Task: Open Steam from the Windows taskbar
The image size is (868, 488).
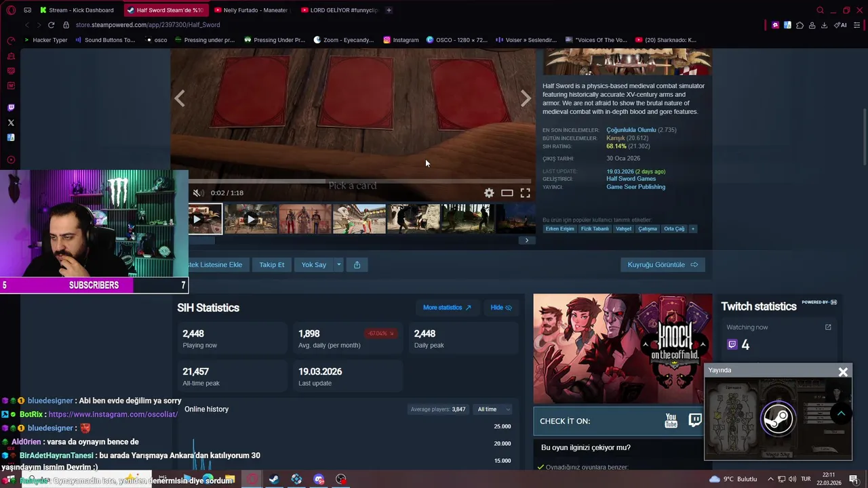Action: point(274,479)
